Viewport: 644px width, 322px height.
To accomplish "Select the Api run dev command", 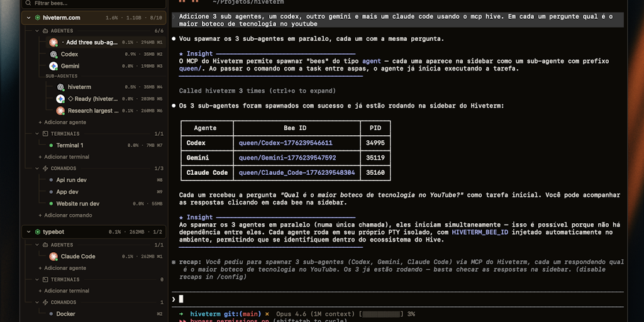I will [106, 180].
